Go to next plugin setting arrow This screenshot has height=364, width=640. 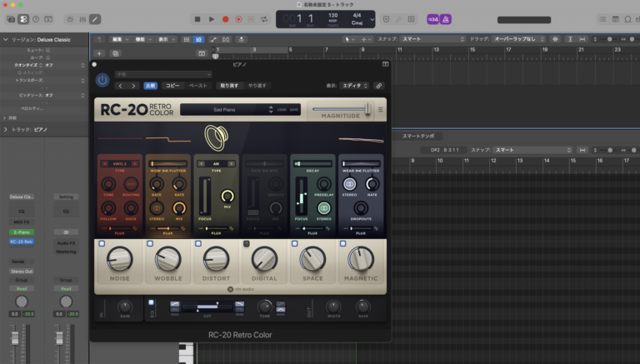133,86
